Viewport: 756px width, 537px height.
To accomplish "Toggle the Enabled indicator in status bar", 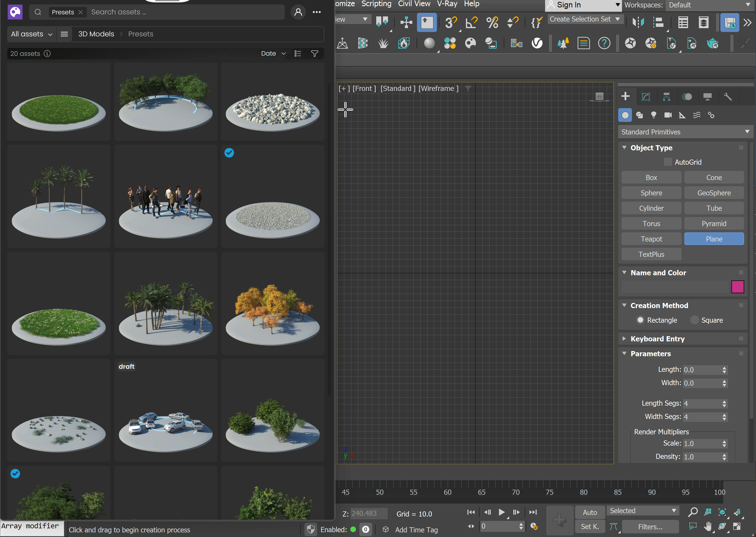I will tap(353, 529).
